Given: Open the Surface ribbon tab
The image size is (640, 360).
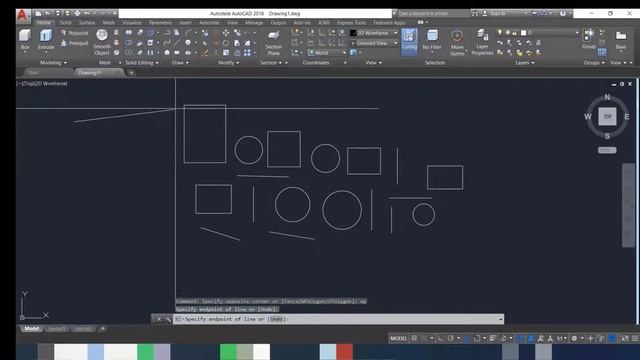Looking at the screenshot, I should point(87,22).
